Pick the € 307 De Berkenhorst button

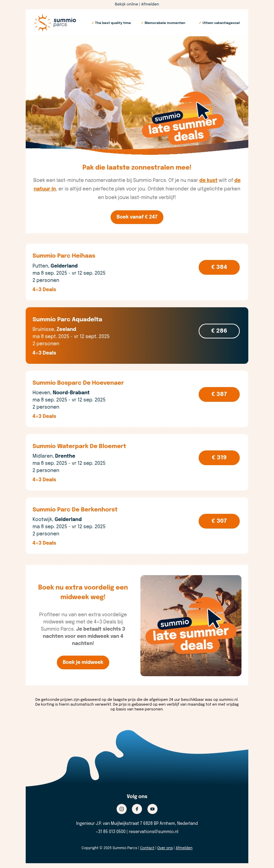[219, 521]
